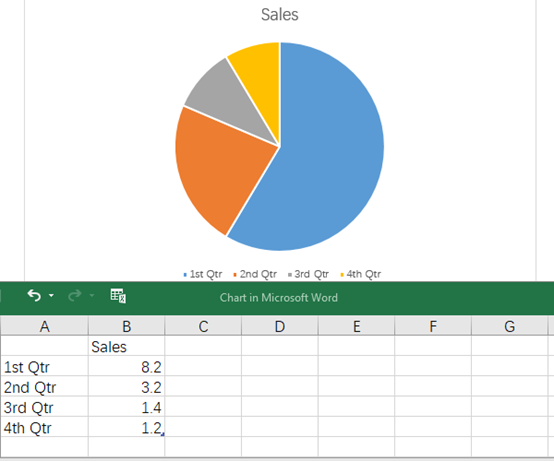This screenshot has height=461, width=554.
Task: Select column B header
Action: (x=126, y=326)
